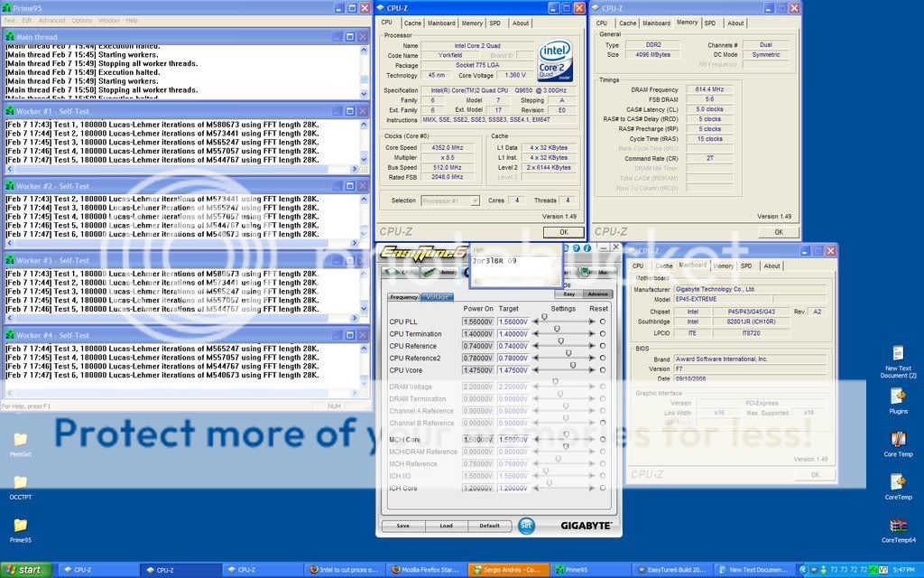924x578 pixels.
Task: Click the CPU Vcore voltage slider thumb
Action: coord(573,366)
